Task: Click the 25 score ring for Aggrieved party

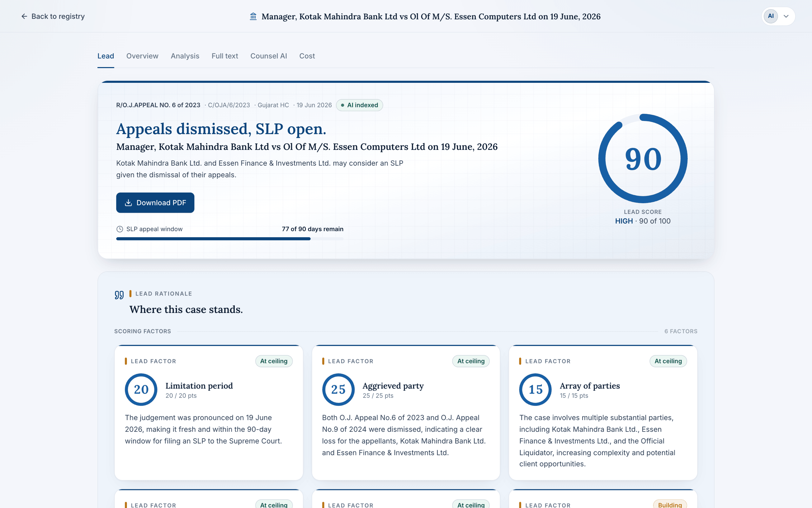Action: click(x=338, y=389)
